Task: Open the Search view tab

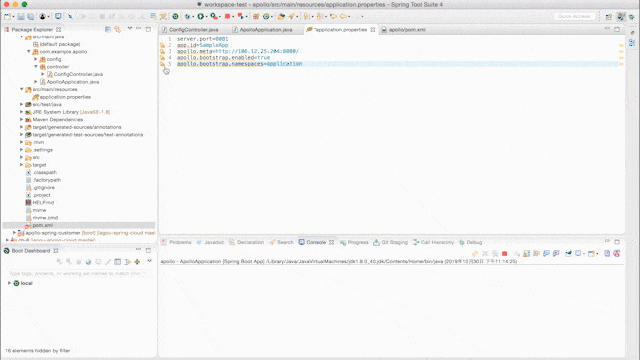Action: [x=285, y=242]
